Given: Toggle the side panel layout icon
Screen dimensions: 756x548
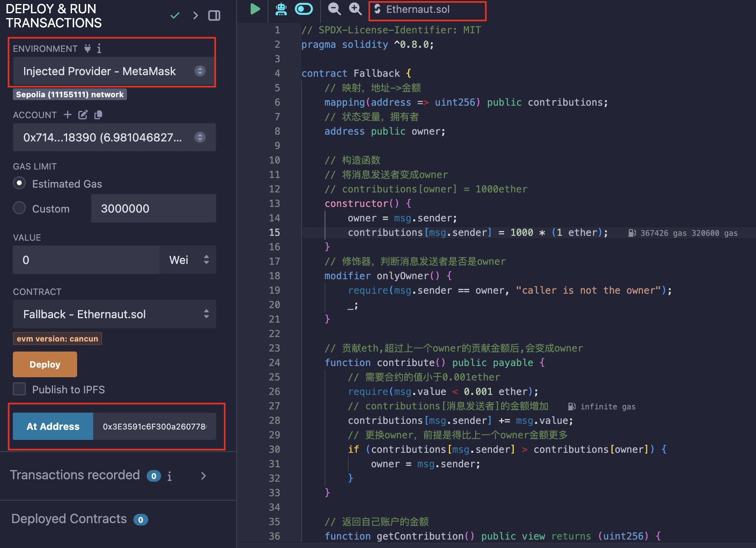Looking at the screenshot, I should point(214,16).
